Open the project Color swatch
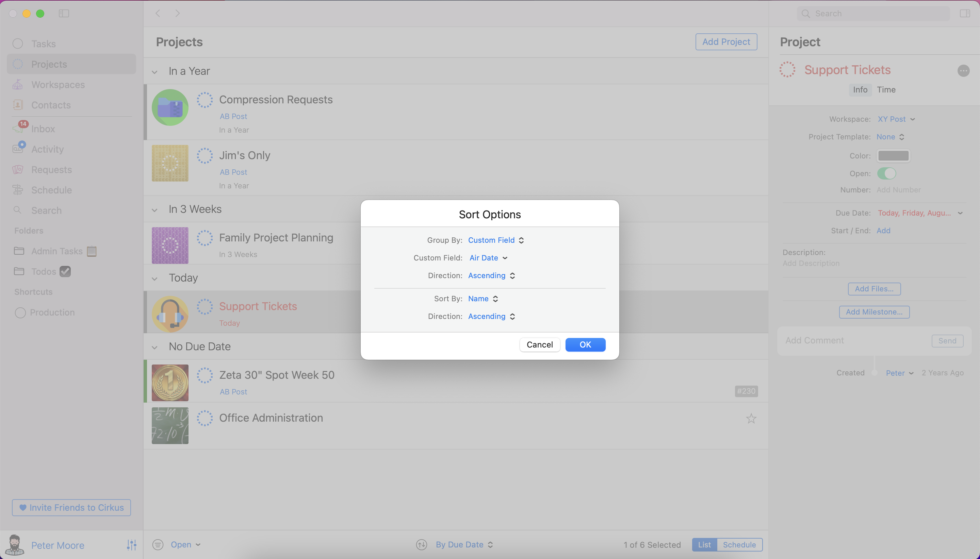This screenshot has height=559, width=980. (893, 156)
